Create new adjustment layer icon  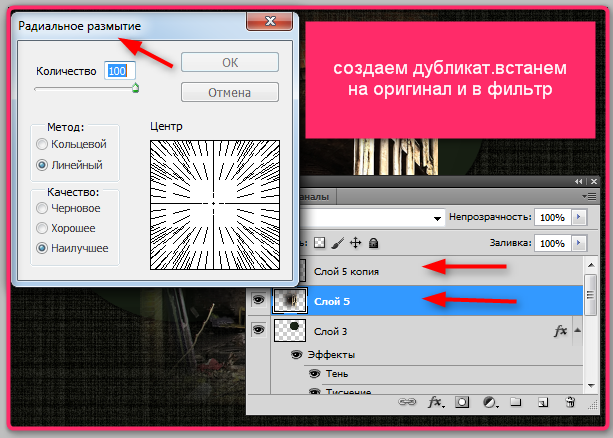coord(489,402)
